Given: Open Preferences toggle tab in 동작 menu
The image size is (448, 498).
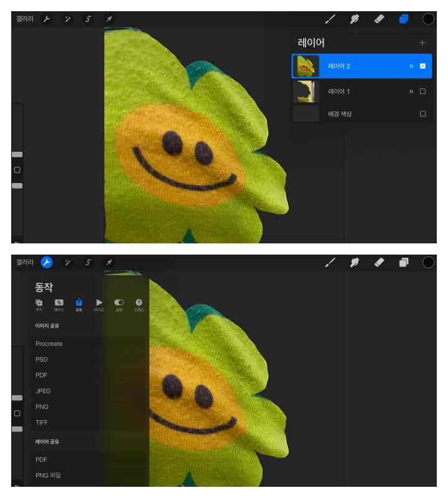Looking at the screenshot, I should pyautogui.click(x=119, y=305).
